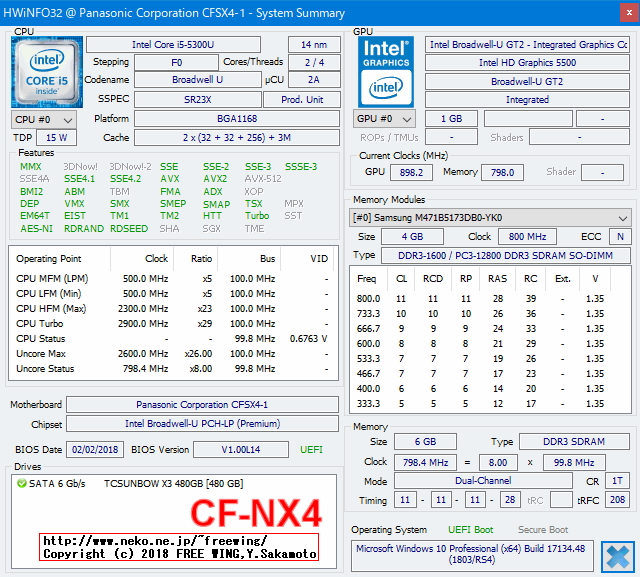The width and height of the screenshot is (640, 577).
Task: Click the tRFC 208 value
Action: point(617,499)
